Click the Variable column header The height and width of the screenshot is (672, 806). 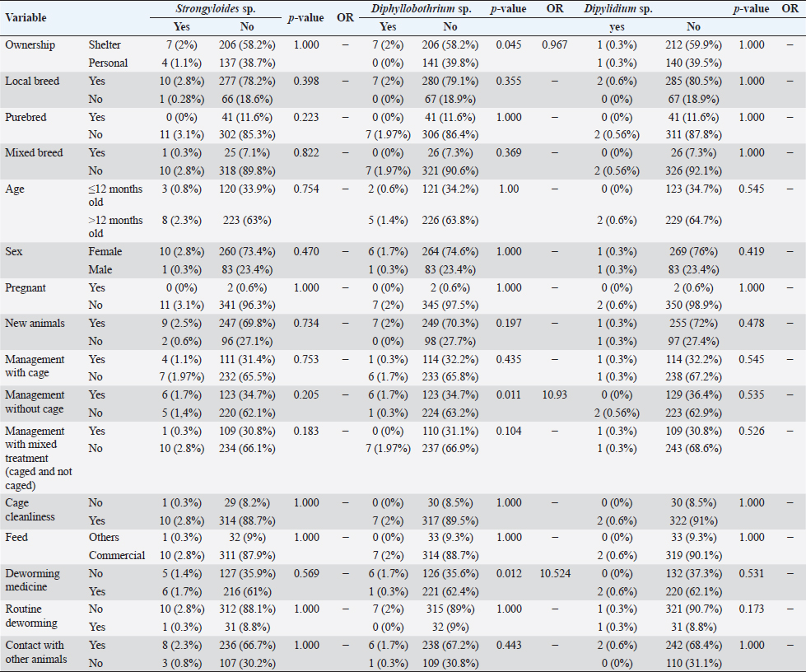[25, 17]
